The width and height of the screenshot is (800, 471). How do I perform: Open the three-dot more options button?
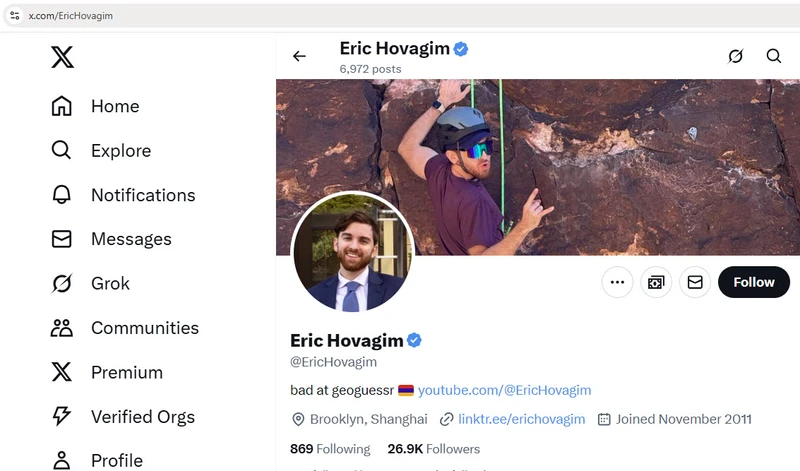pyautogui.click(x=617, y=283)
